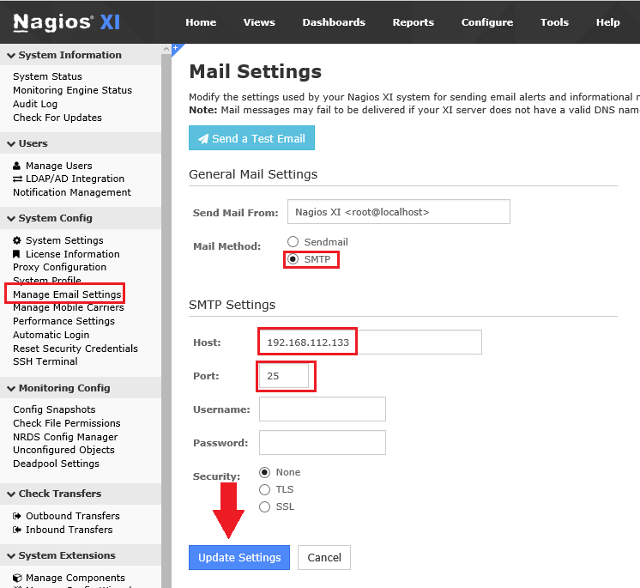
Task: Open Unconfigured Objects link
Action: (64, 450)
